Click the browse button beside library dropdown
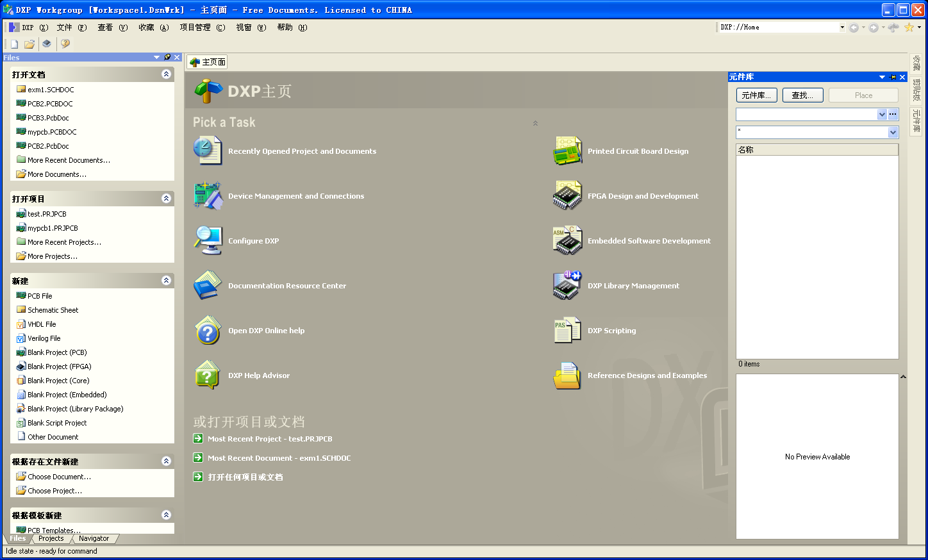Viewport: 928px width, 560px height. [893, 114]
